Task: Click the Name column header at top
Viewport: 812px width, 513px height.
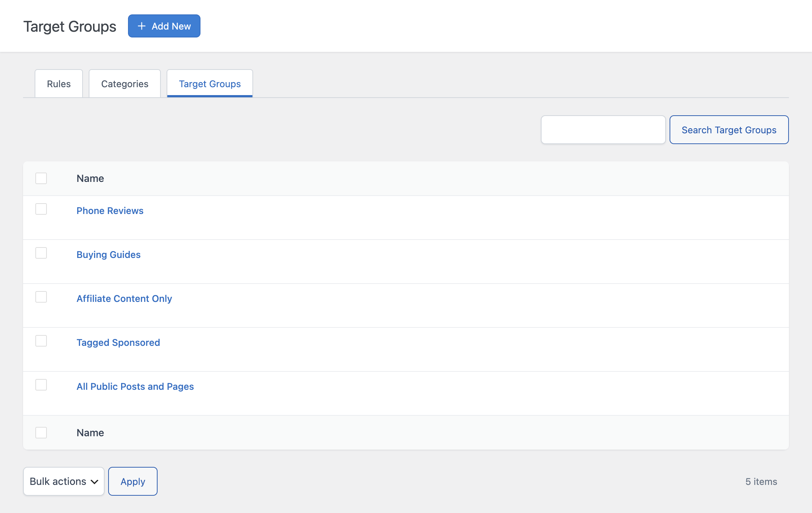Action: pyautogui.click(x=90, y=178)
